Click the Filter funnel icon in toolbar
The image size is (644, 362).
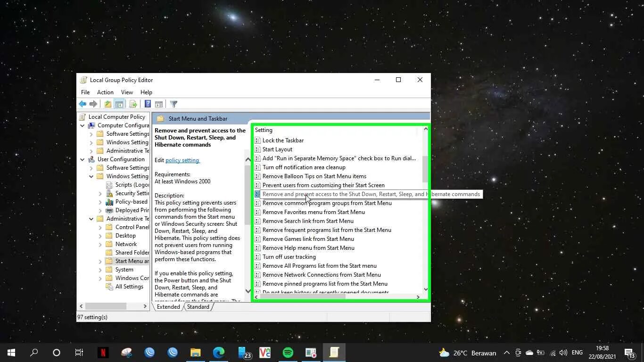click(173, 104)
